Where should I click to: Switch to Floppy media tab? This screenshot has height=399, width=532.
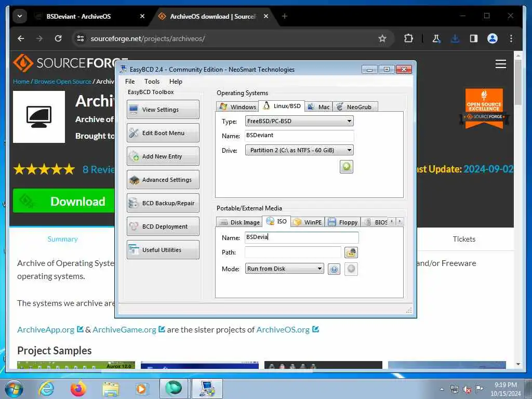tap(343, 222)
